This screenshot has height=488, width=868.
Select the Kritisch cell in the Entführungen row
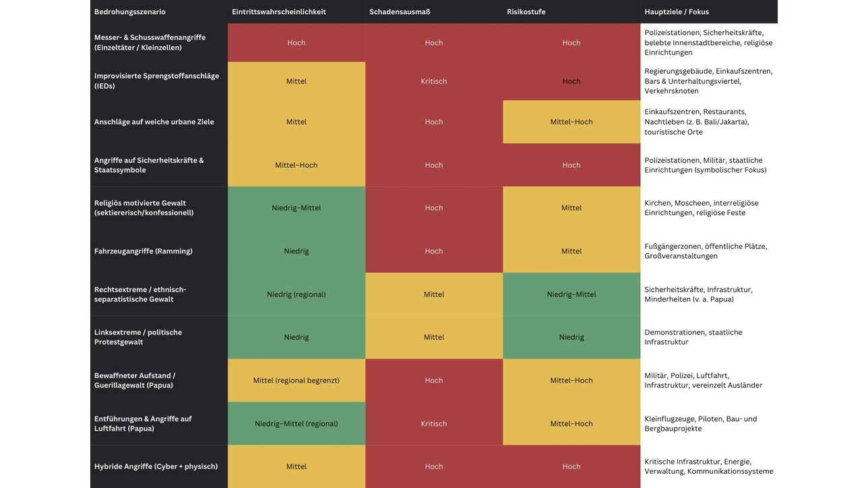pyautogui.click(x=434, y=423)
